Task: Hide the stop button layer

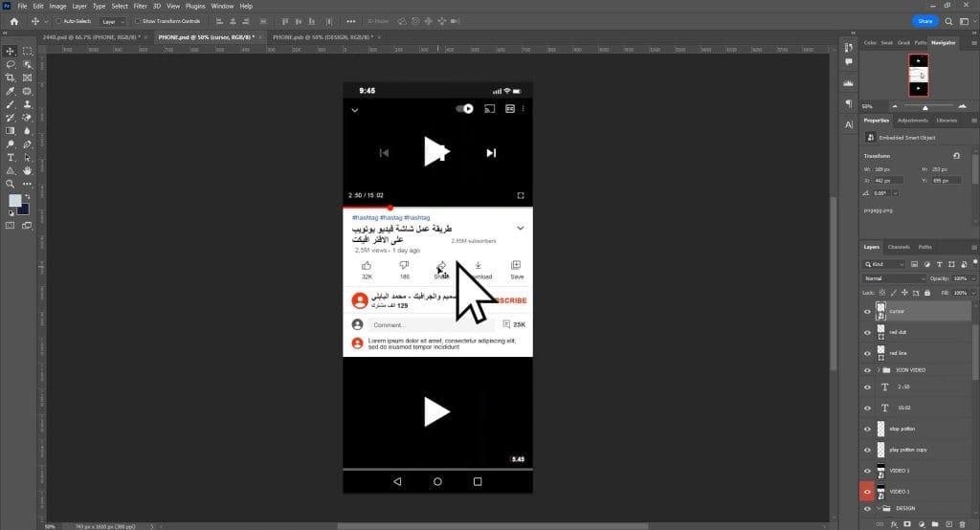Action: [x=867, y=429]
